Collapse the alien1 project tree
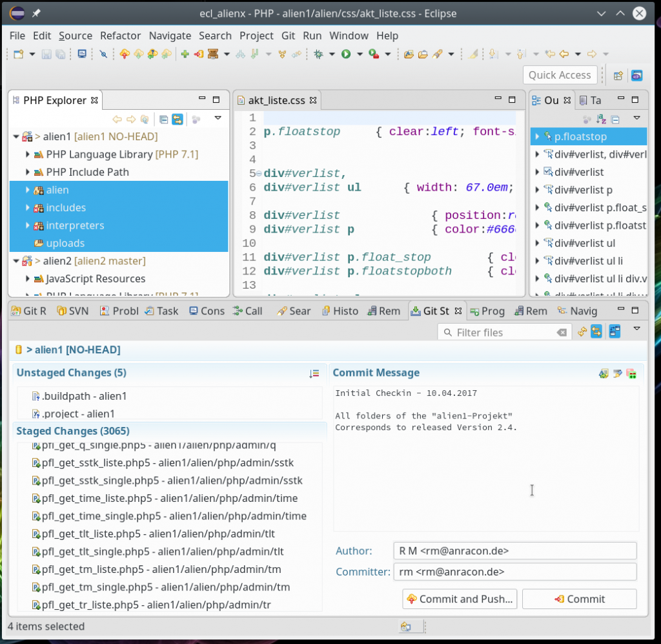 (x=15, y=136)
